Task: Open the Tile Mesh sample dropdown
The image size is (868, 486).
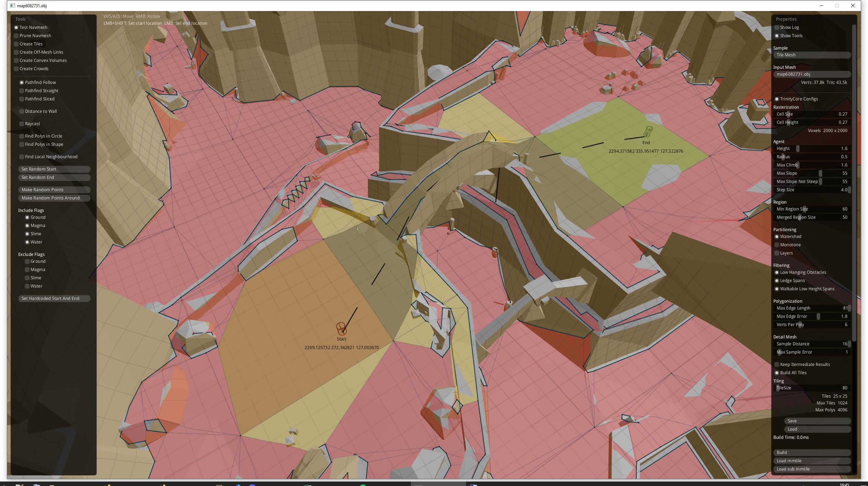Action: coord(811,55)
